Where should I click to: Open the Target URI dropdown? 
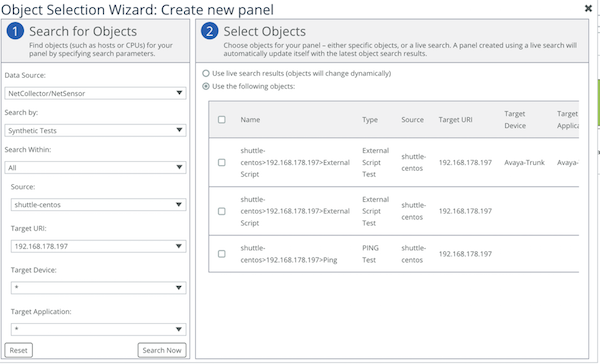(98, 246)
